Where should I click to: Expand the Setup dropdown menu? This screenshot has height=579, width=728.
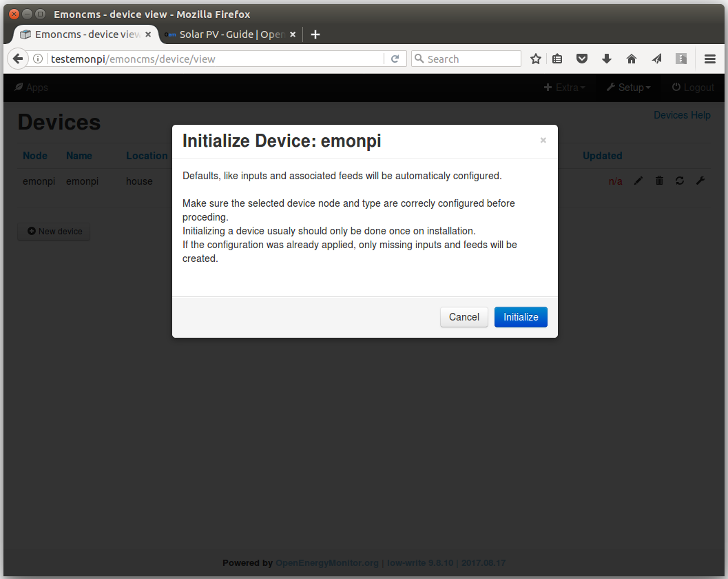[x=628, y=88]
